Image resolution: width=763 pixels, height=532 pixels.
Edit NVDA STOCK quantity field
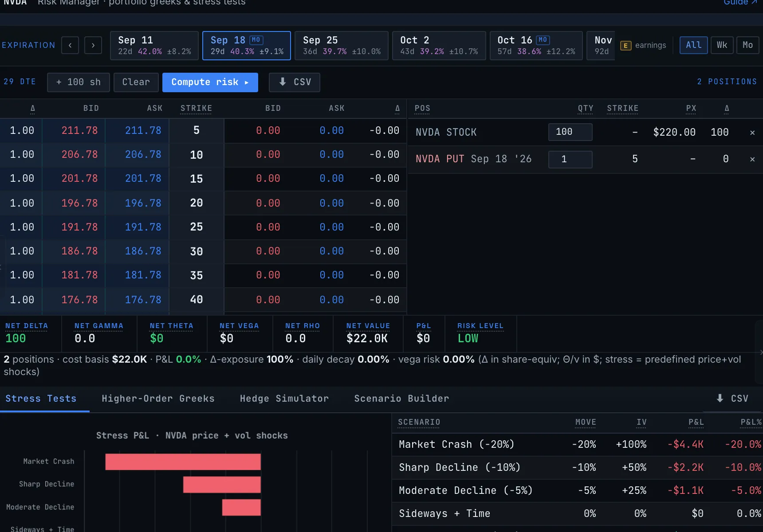[x=570, y=132]
